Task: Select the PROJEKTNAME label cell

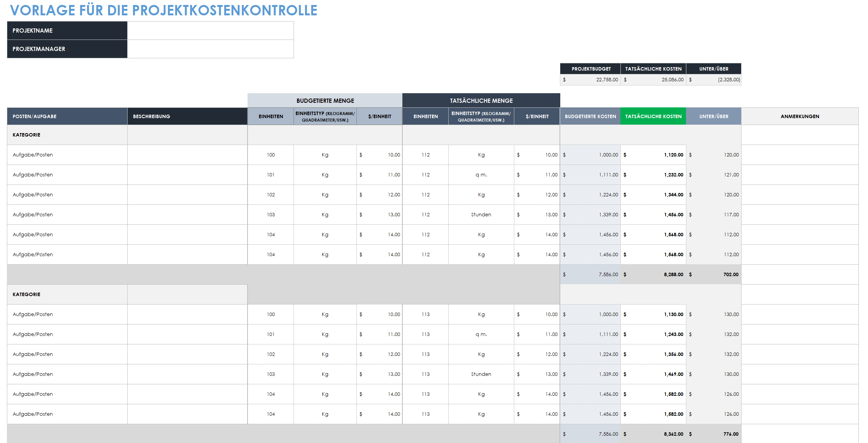Action: [67, 30]
